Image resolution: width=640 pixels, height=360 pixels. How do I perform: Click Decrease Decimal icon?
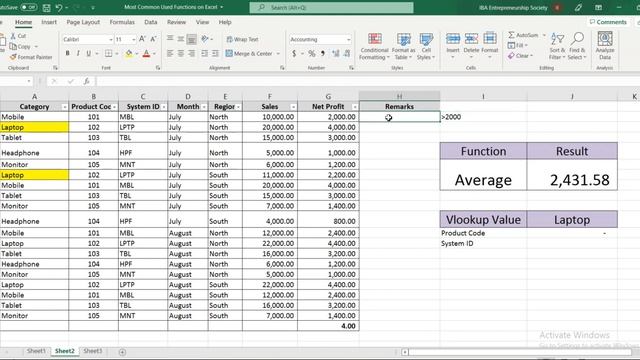347,53
